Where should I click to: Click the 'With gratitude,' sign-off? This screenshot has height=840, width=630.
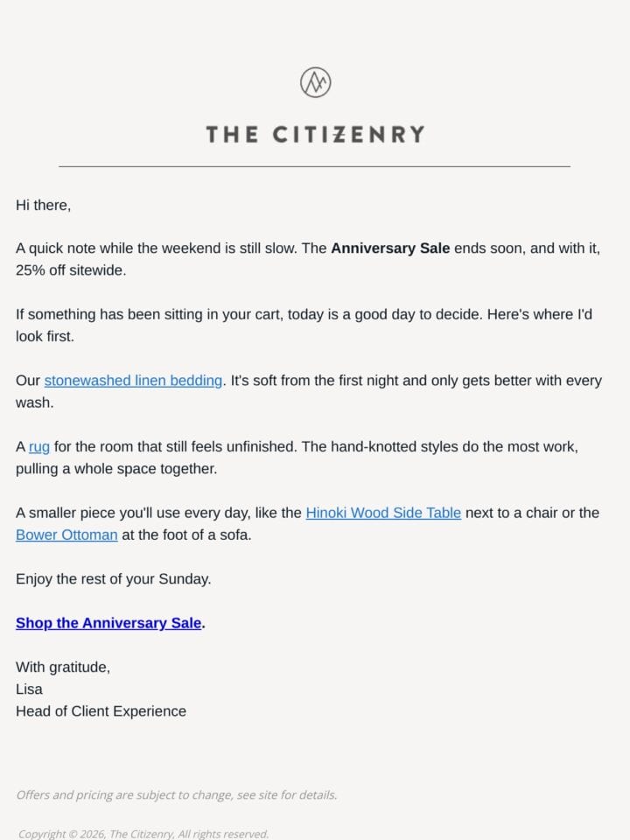[63, 667]
